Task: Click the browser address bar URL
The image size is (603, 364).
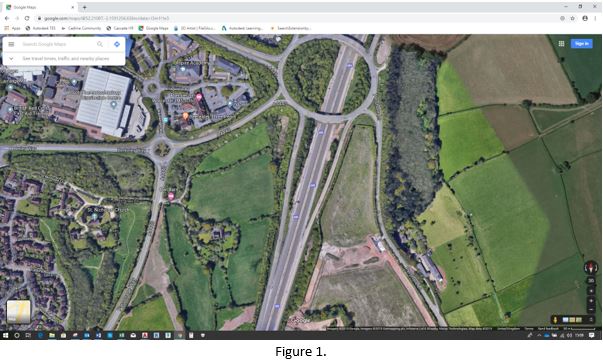Action: [x=107, y=18]
